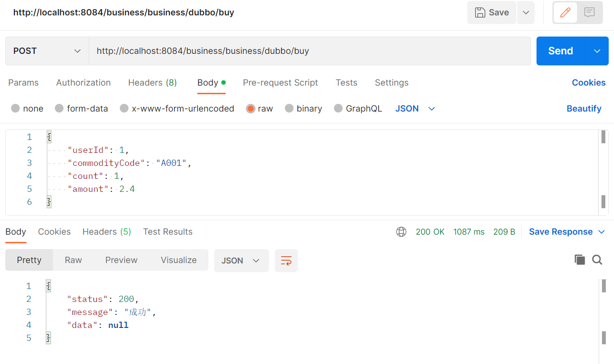This screenshot has height=364, width=614.
Task: Send the request
Action: click(561, 51)
